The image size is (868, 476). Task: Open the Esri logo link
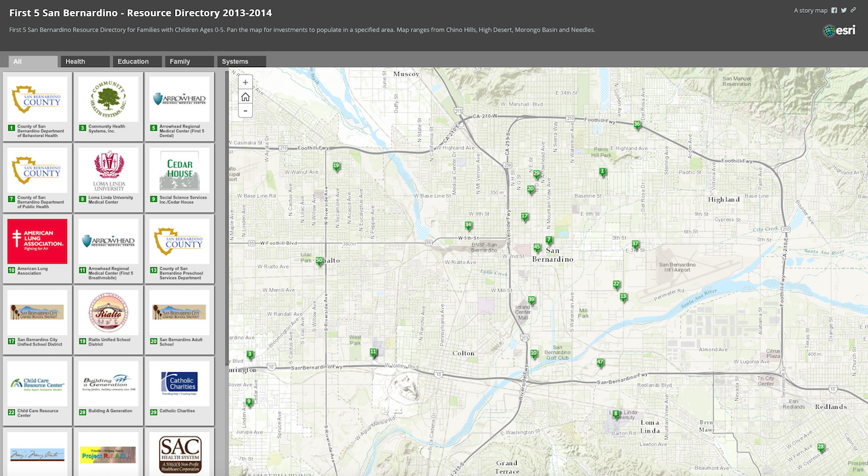(840, 31)
